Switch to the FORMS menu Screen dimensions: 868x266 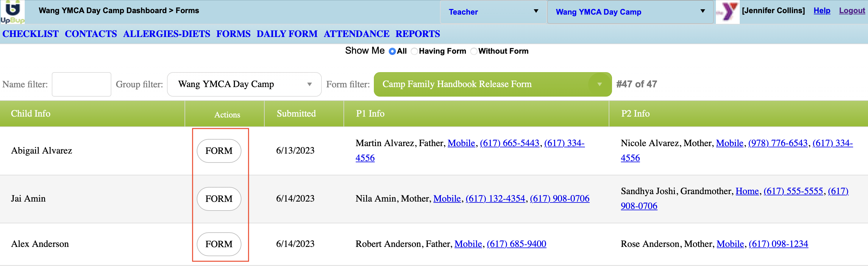(x=233, y=34)
